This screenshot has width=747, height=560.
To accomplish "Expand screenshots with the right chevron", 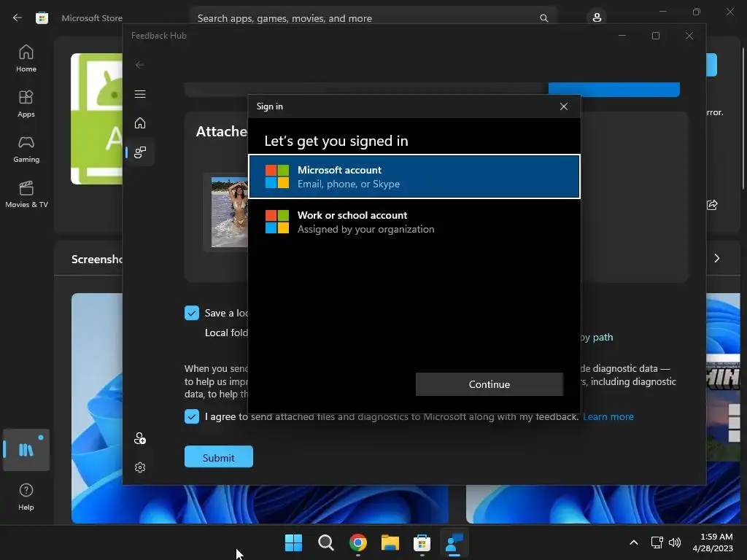I will [717, 258].
